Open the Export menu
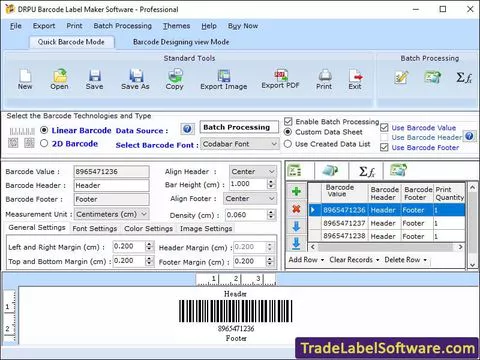The width and height of the screenshot is (480, 360). point(44,26)
